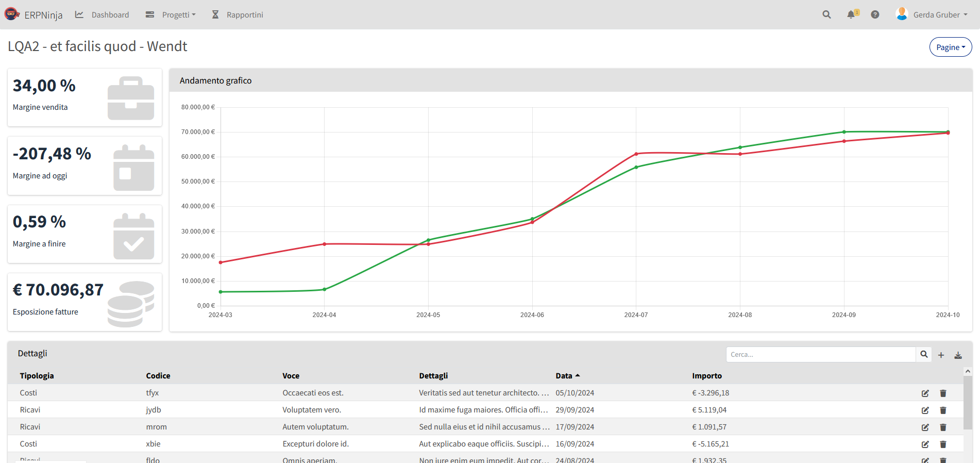Viewport: 980px width, 463px height.
Task: Edit the row with code jydb
Action: 925,410
